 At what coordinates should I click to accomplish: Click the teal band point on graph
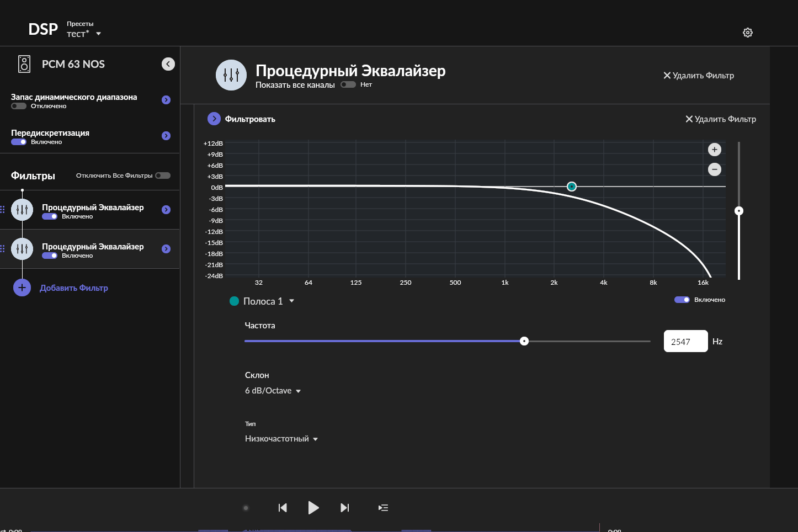[572, 187]
